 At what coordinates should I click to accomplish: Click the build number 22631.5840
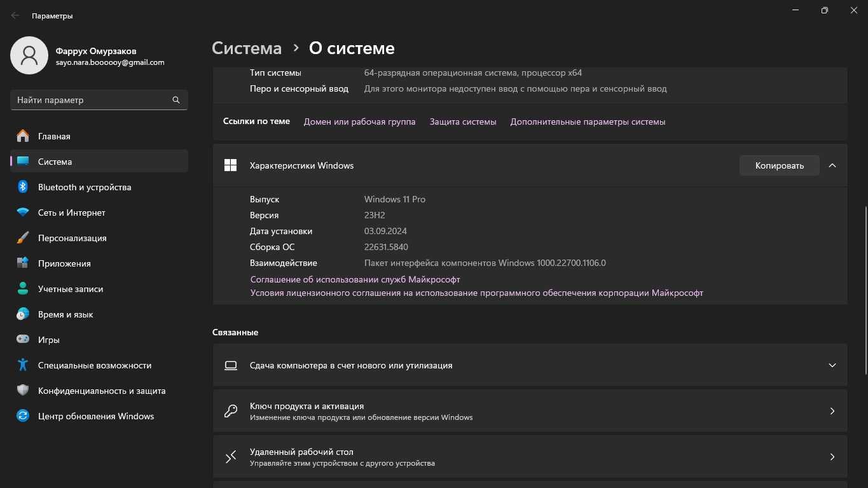click(x=386, y=247)
